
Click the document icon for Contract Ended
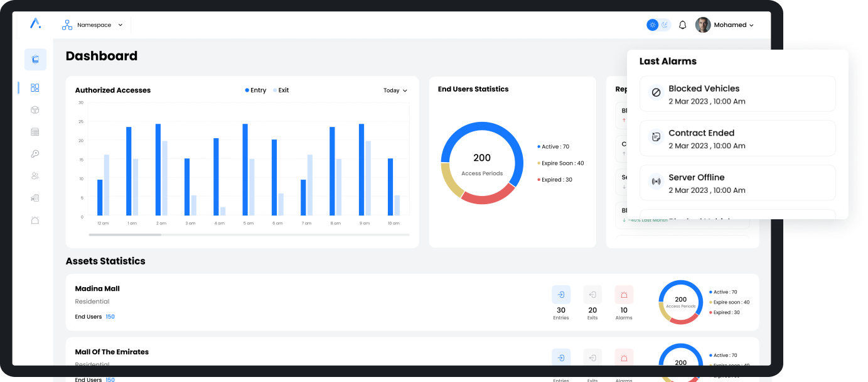coord(656,137)
